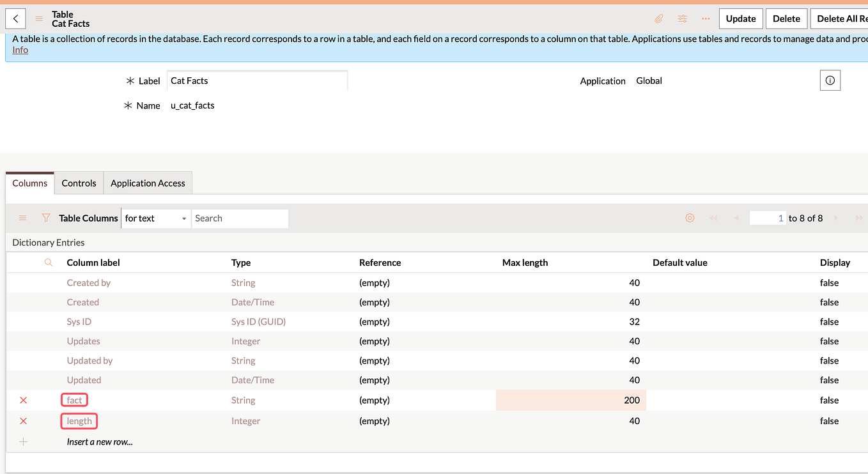Image resolution: width=868 pixels, height=474 pixels.
Task: Remove the fact row with the red X
Action: coord(23,400)
